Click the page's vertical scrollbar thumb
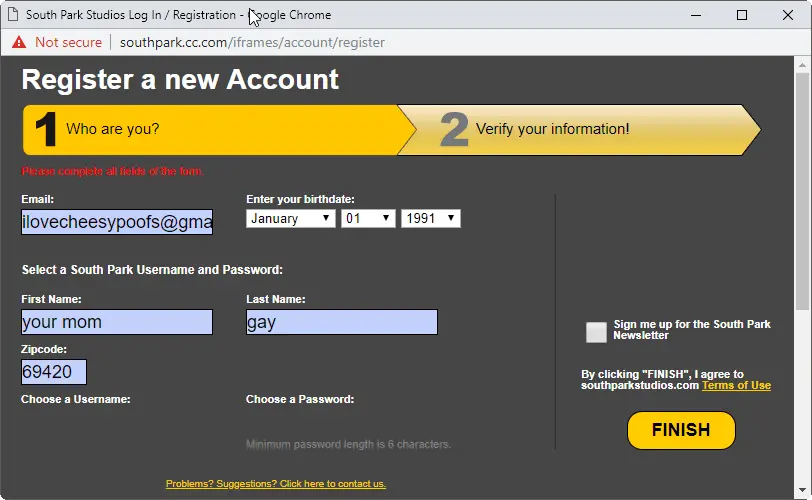Viewport: 812px width, 500px height. click(803, 190)
